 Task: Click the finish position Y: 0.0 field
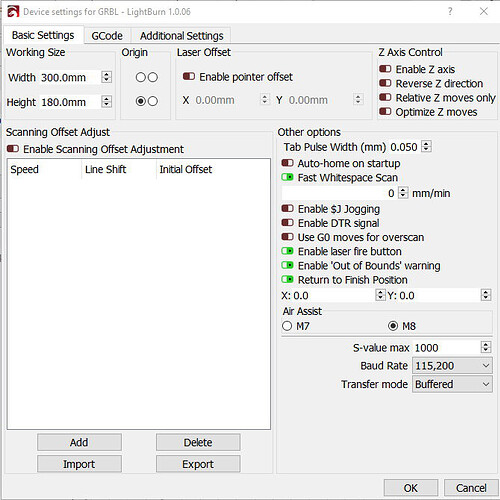434,295
